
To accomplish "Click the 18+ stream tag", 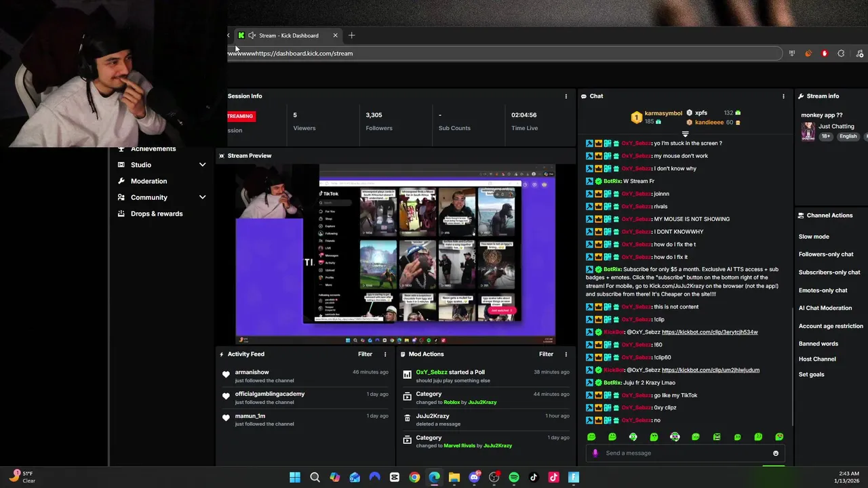I will pyautogui.click(x=826, y=136).
